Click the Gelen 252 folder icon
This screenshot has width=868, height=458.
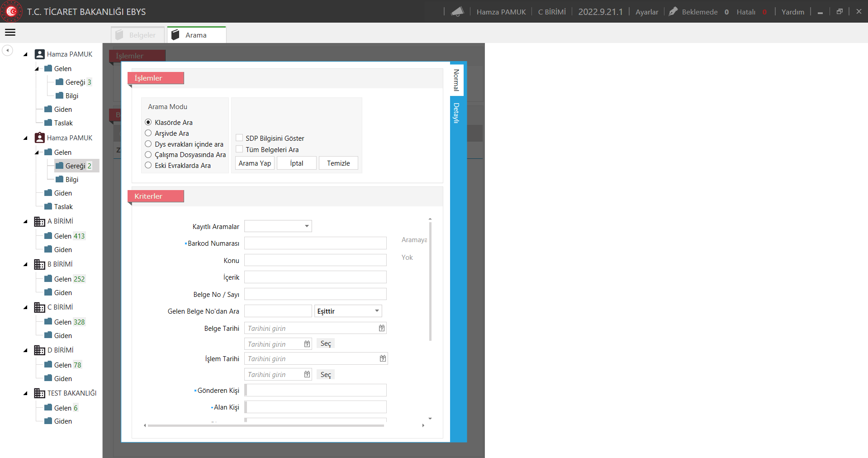click(48, 279)
